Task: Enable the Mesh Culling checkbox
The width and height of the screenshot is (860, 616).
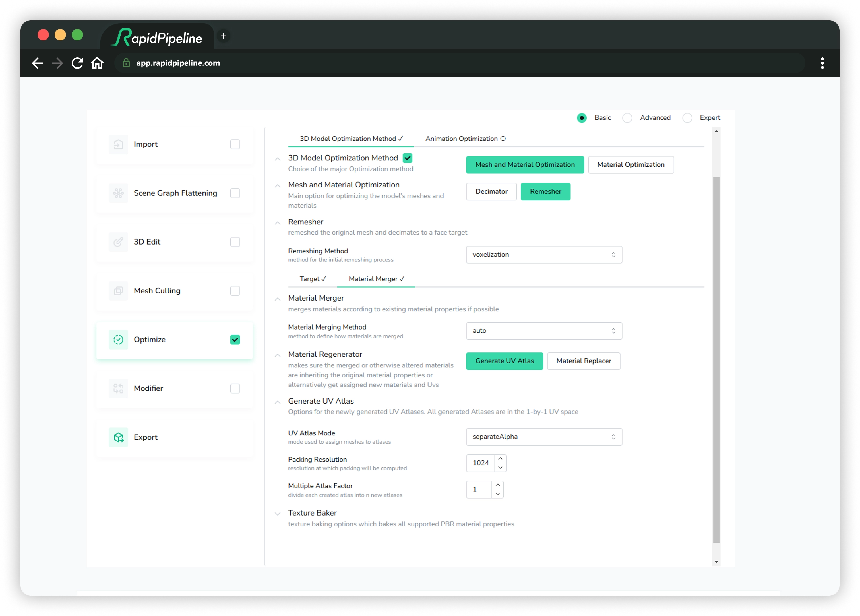Action: (x=235, y=291)
